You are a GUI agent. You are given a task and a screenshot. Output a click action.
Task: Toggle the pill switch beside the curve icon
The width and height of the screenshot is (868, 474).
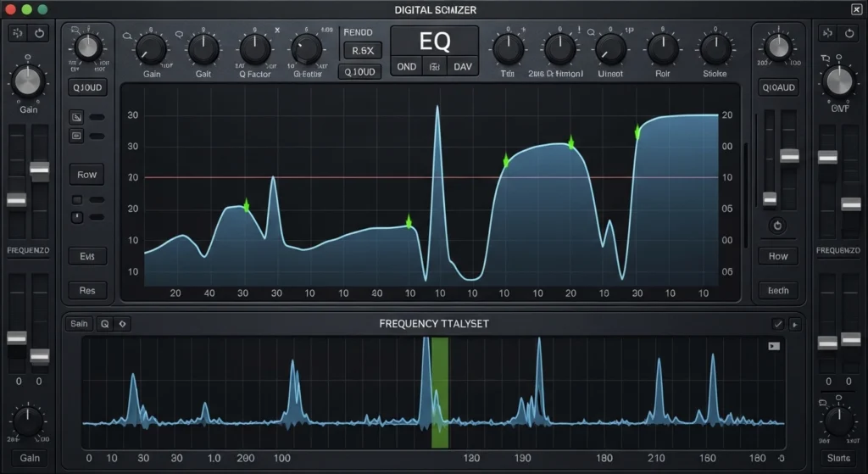97,117
